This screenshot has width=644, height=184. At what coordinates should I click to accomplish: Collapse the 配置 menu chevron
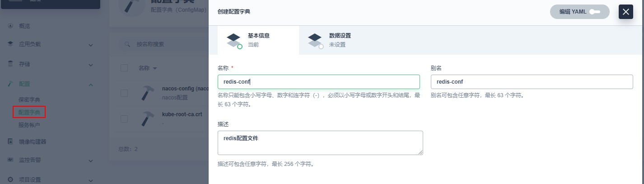[91, 84]
